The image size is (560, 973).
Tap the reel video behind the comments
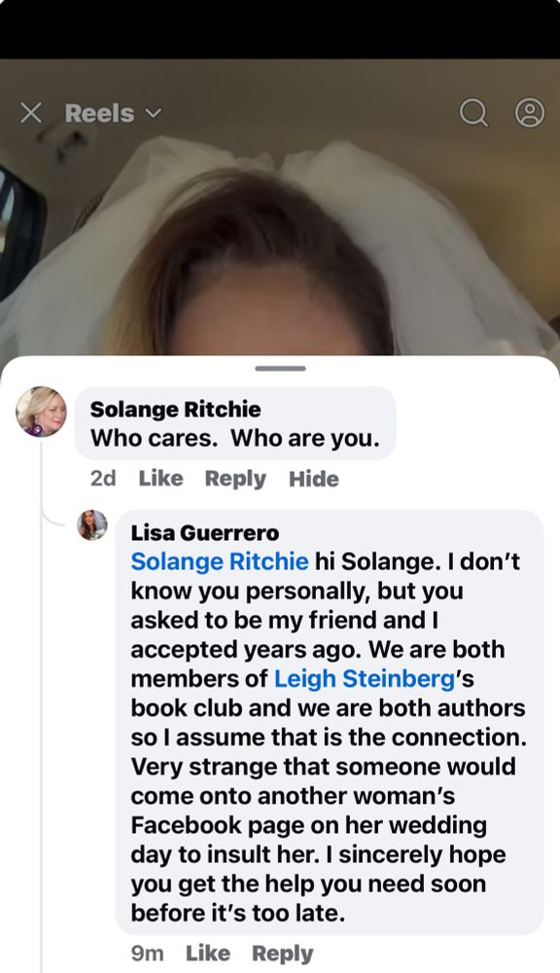280,235
